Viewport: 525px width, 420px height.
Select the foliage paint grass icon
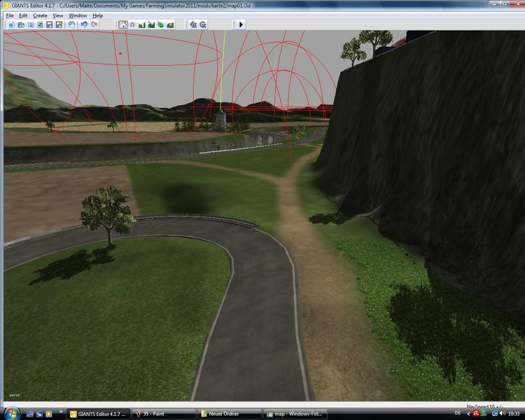click(161, 24)
